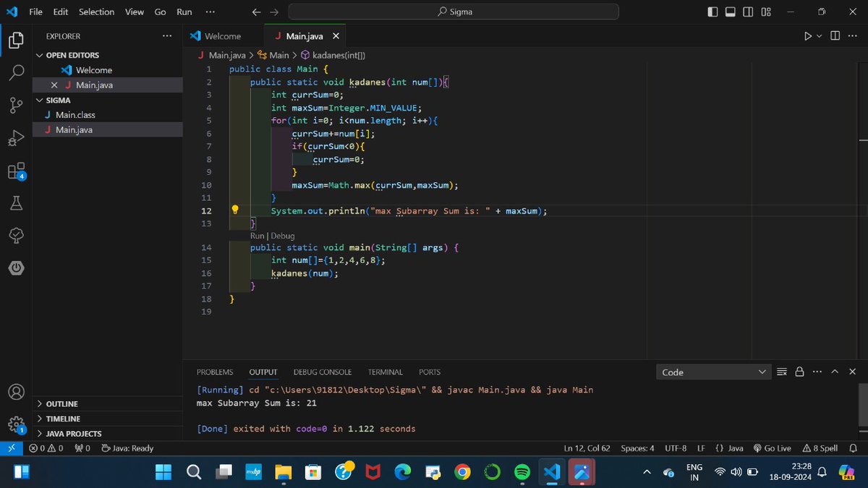Show errors and warnings in status bar
The width and height of the screenshot is (868, 488).
point(46,448)
